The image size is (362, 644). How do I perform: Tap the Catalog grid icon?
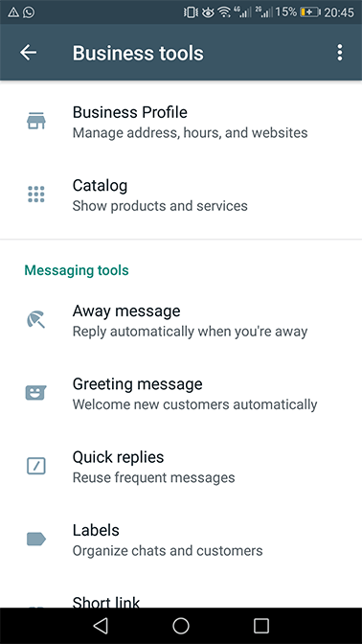(x=36, y=194)
